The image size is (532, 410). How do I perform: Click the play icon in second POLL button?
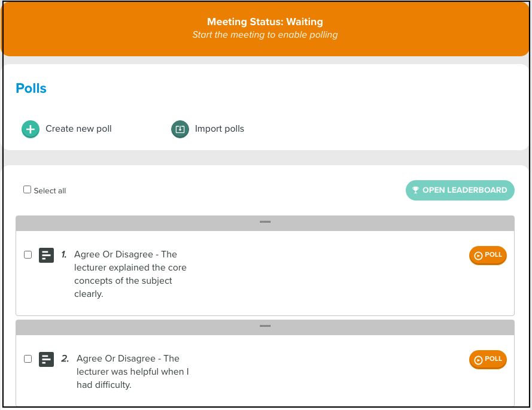tap(478, 360)
